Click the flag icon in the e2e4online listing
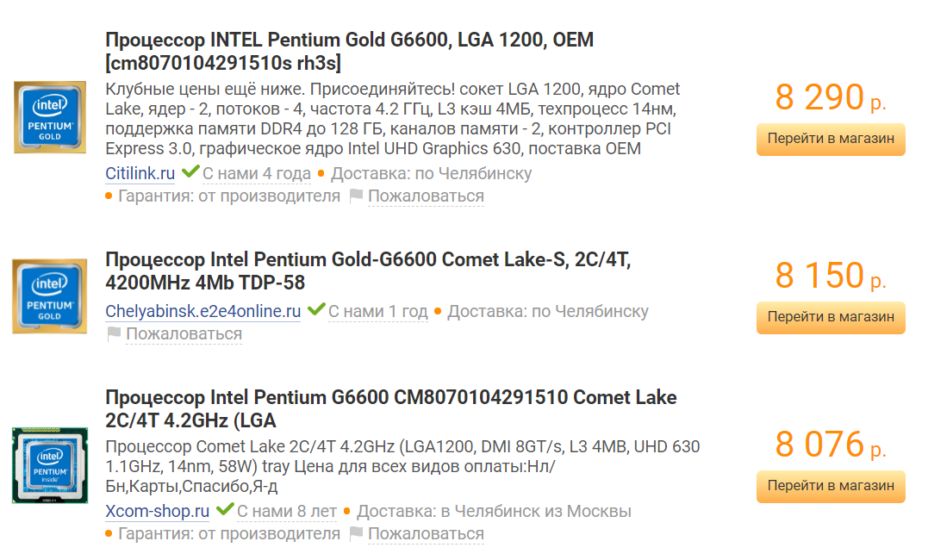This screenshot has width=928, height=560. 113,333
